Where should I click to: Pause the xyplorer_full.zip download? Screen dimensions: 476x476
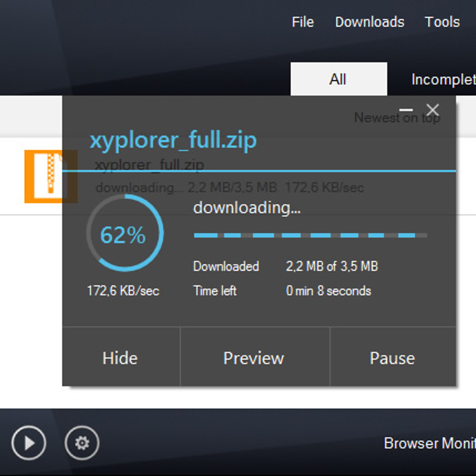[393, 357]
